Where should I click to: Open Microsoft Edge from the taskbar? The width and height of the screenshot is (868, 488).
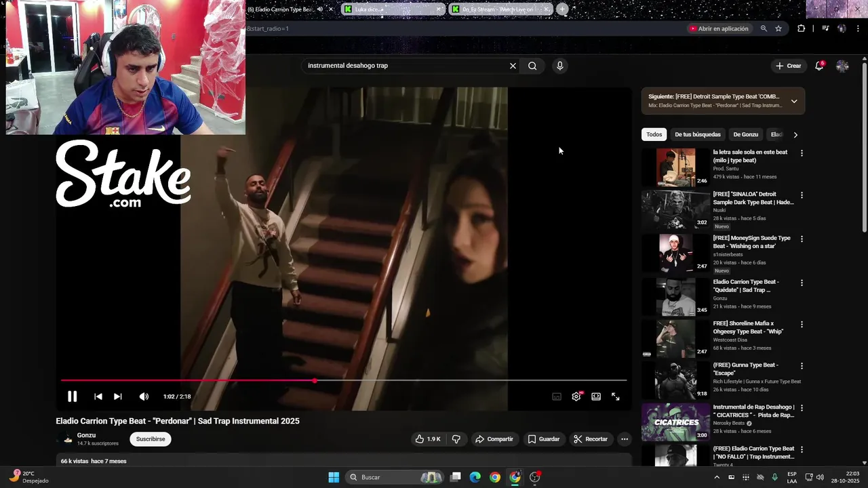click(475, 477)
